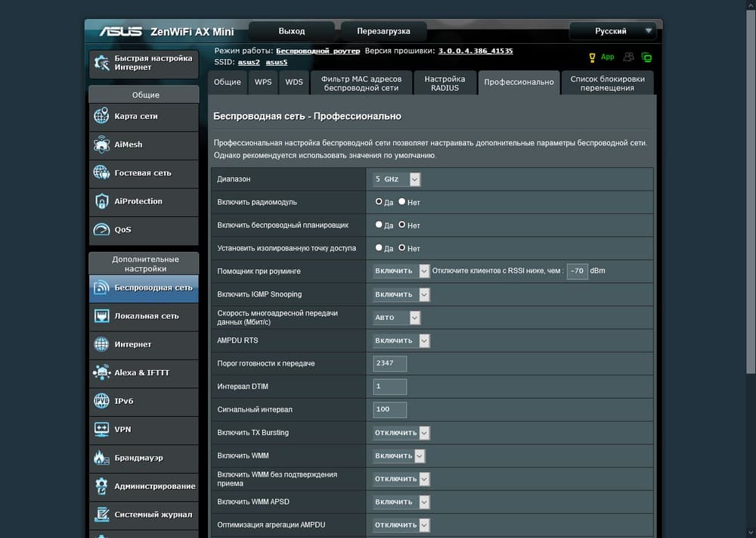Click the Беспроводная сеть wireless icon

click(101, 288)
